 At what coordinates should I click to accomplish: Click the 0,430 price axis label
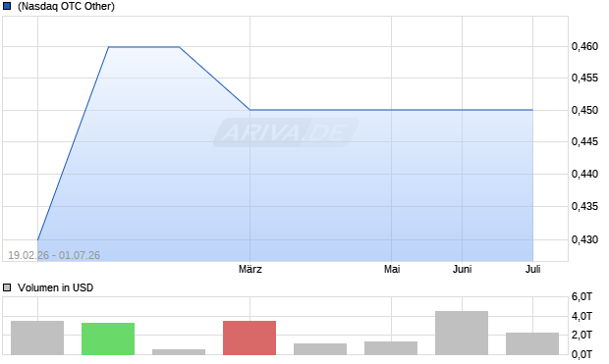(x=584, y=239)
